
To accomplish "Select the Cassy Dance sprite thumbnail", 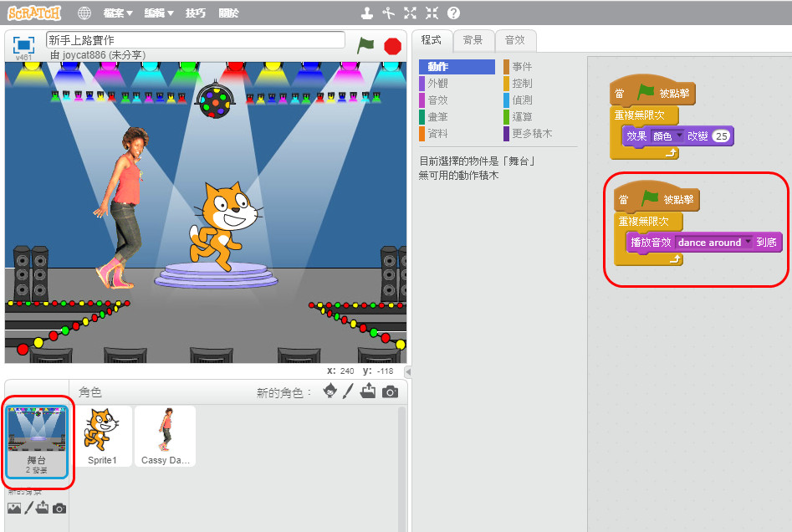I will coord(165,436).
